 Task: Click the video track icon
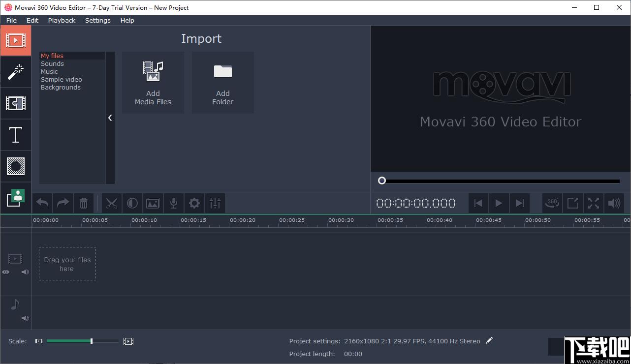15,259
